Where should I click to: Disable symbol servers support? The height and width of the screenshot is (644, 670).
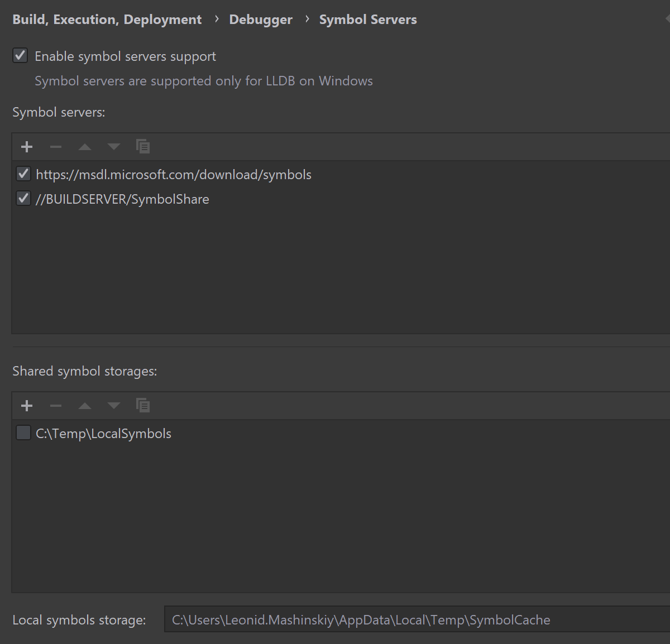coord(20,55)
